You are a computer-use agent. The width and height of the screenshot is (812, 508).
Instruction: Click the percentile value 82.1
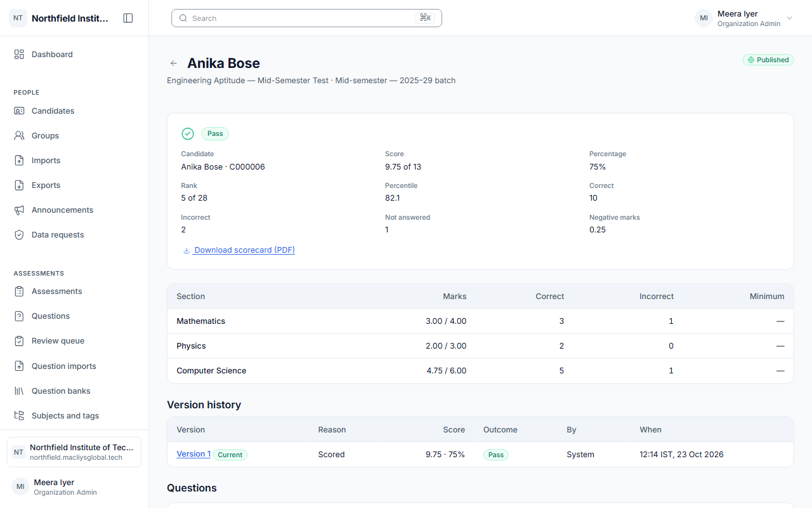tap(393, 198)
